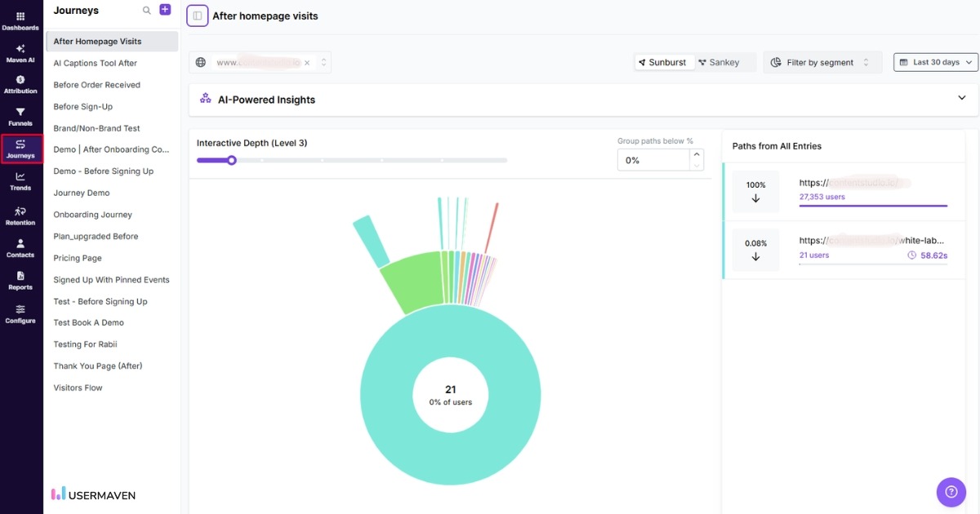The image size is (980, 514).
Task: Select the Sunburst visualization toggle
Action: click(666, 61)
